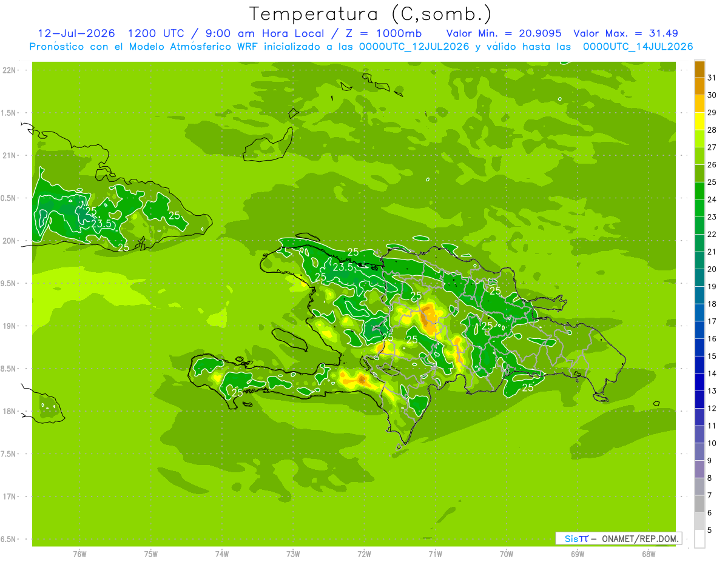Click the "71W" longitude label
Image resolution: width=728 pixels, height=562 pixels.
click(x=435, y=554)
